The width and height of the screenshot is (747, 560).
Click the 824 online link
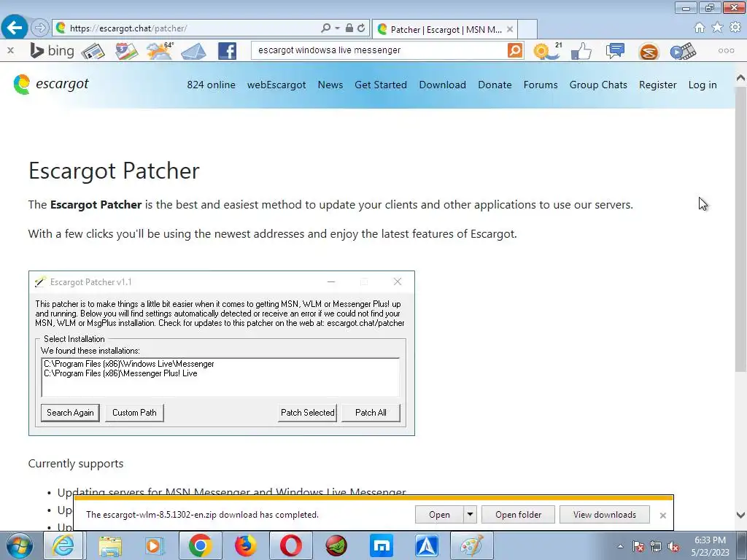[211, 85]
